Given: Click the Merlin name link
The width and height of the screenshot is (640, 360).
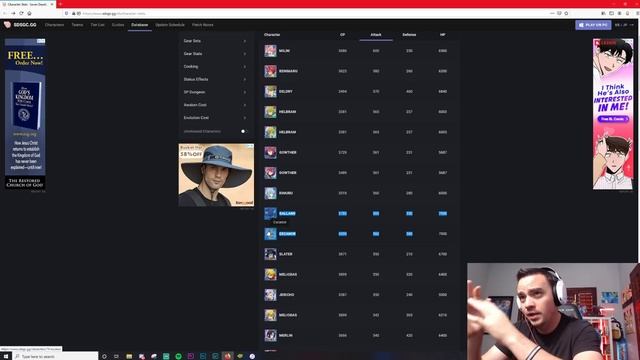Looking at the screenshot, I should click(286, 336).
